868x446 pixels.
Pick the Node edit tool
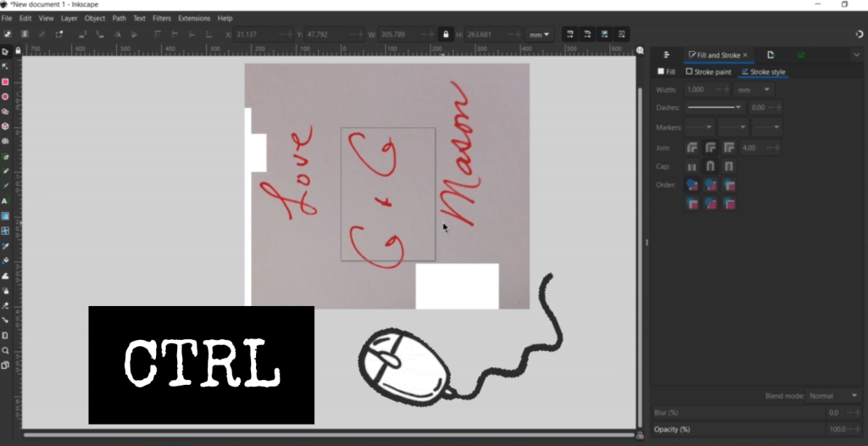coord(5,66)
